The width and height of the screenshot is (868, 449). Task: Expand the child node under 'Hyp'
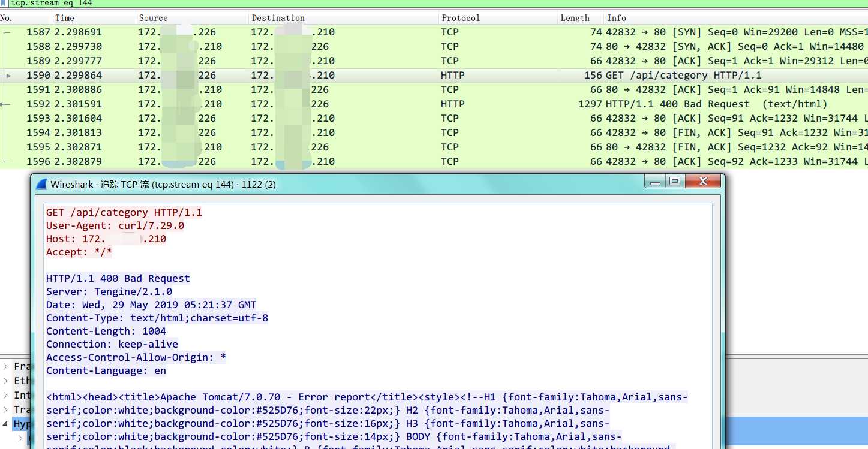click(21, 438)
